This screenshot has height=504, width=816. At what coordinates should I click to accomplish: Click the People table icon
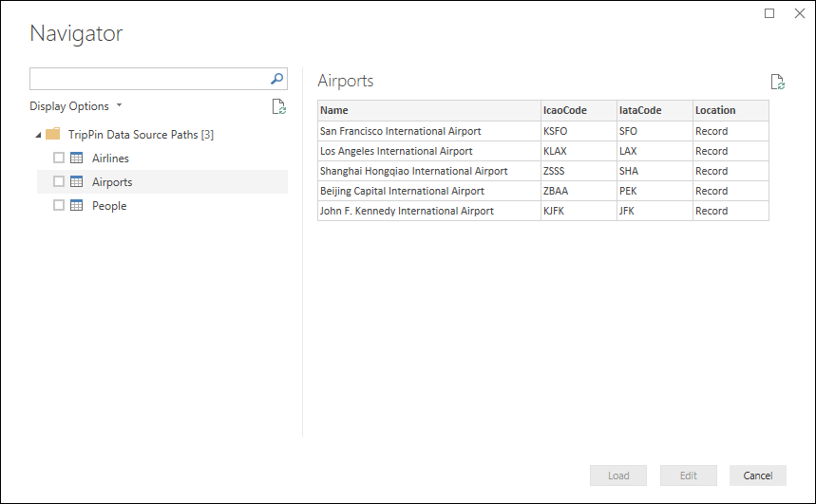pos(77,205)
